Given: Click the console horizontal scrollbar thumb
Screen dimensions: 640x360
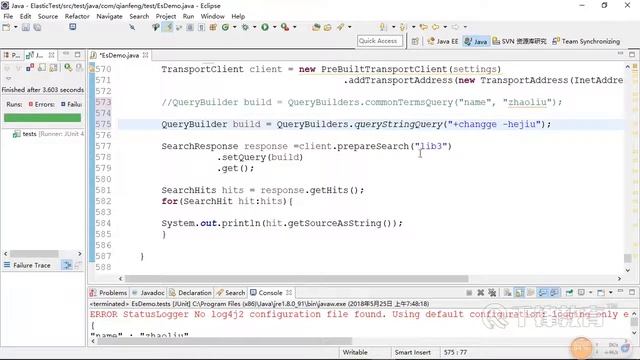Looking at the screenshot, I should pyautogui.click(x=224, y=341).
